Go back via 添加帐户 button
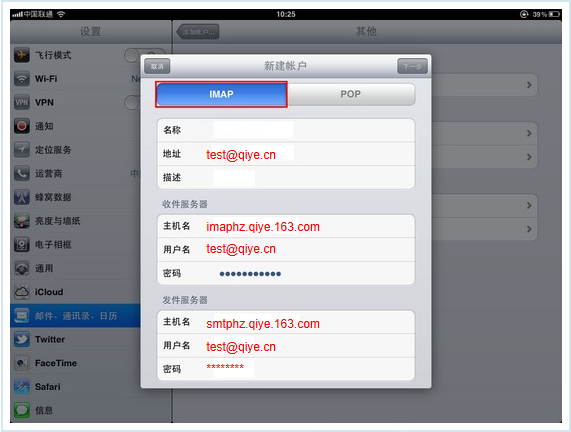This screenshot has height=432, width=571. coord(198,32)
